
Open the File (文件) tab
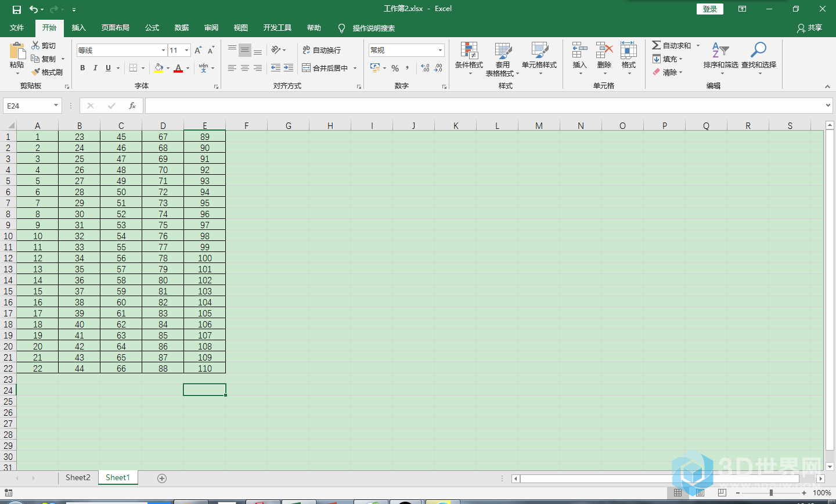pyautogui.click(x=17, y=28)
